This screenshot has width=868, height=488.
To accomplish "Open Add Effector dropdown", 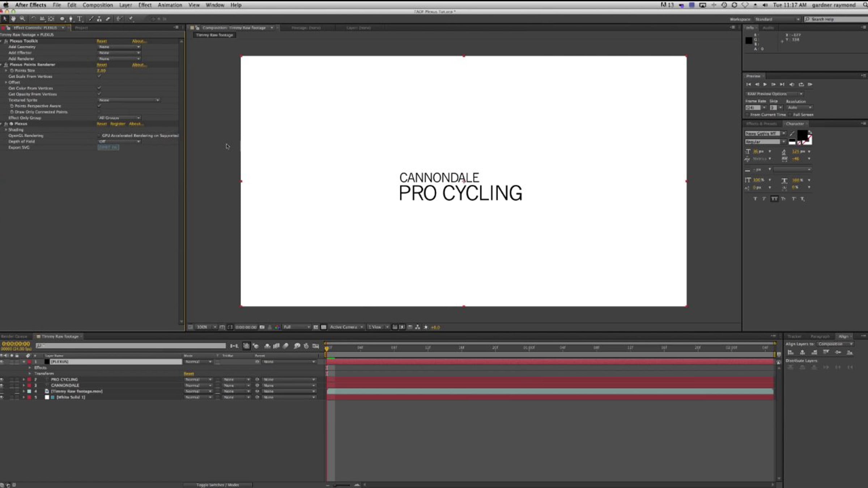I will pos(119,53).
